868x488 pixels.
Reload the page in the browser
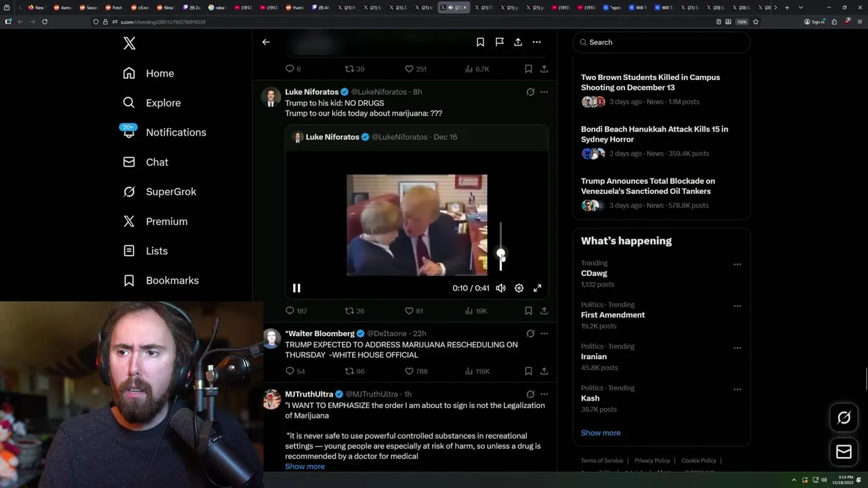pos(45,22)
